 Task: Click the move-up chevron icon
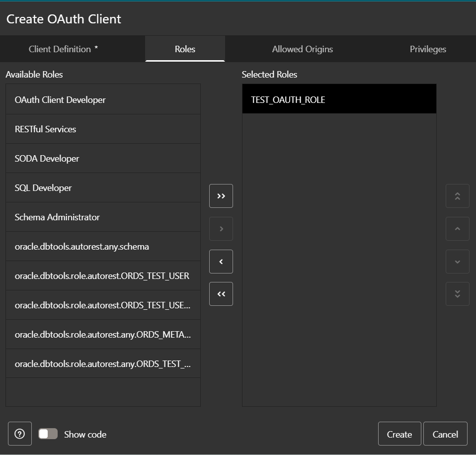click(x=457, y=228)
